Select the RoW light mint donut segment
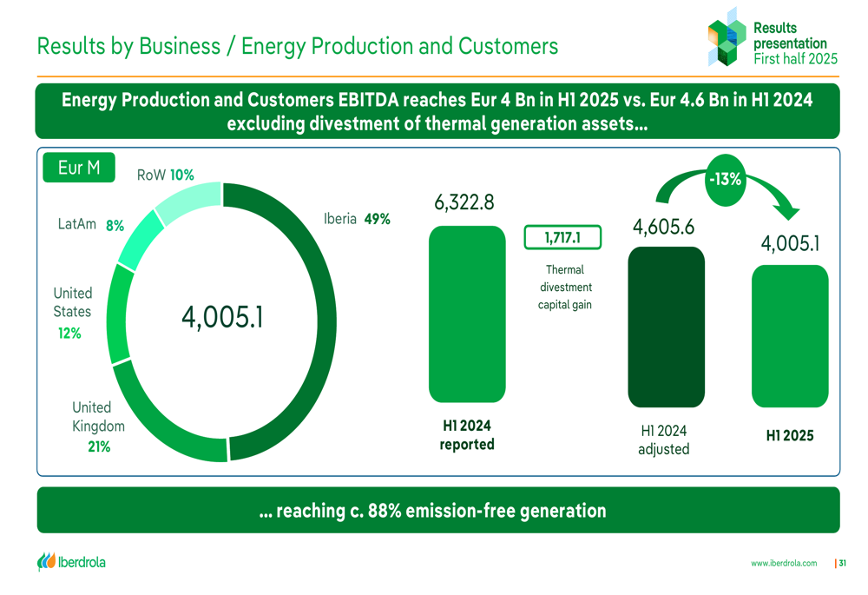The width and height of the screenshot is (868, 595). tap(191, 201)
